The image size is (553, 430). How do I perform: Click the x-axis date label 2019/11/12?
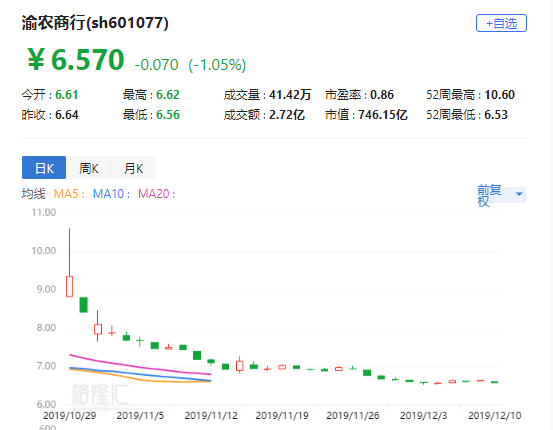click(x=211, y=416)
